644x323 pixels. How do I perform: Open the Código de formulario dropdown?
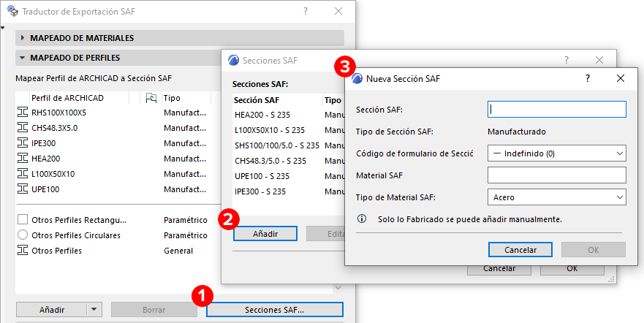(x=556, y=153)
